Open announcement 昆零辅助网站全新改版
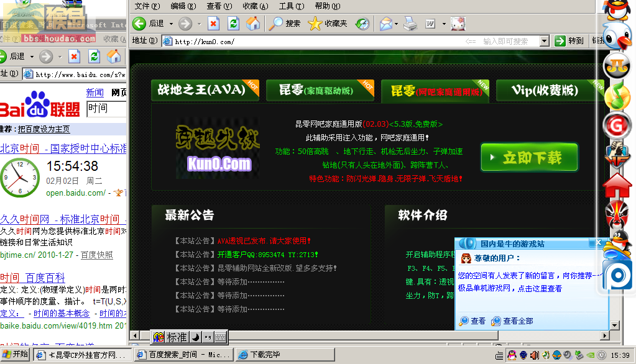Image resolution: width=636 pixels, height=364 pixels. (277, 268)
